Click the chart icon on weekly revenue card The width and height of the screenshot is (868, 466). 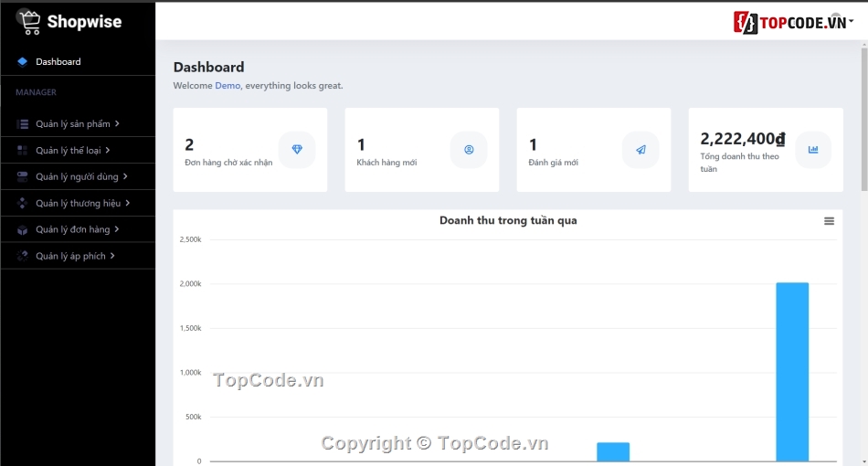pos(813,150)
